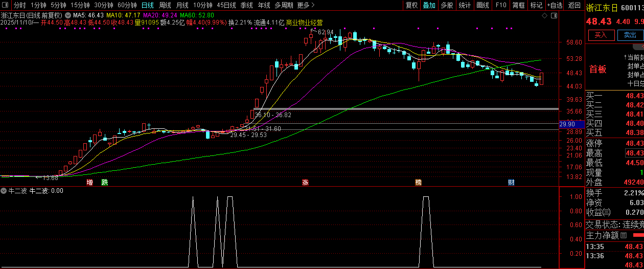
Task: Add stock via +自选 button
Action: [555, 5]
